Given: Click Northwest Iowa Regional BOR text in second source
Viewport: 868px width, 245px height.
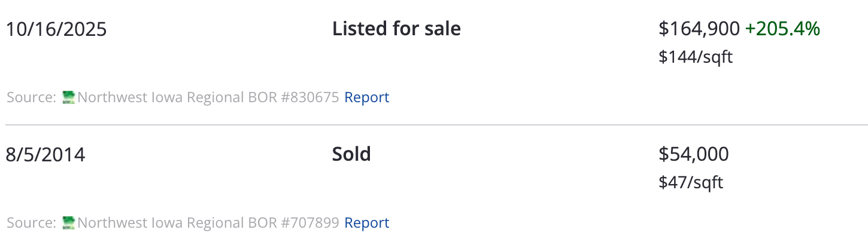Looking at the screenshot, I should 177,223.
